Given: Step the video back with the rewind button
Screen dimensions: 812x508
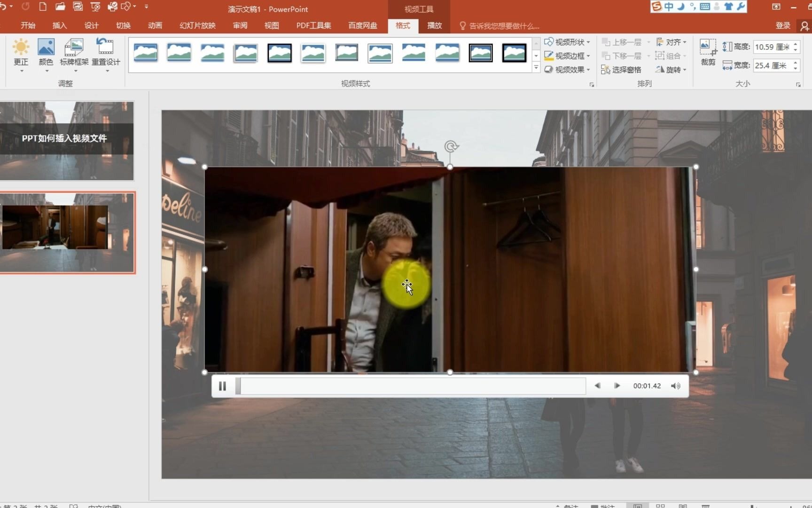Looking at the screenshot, I should click(597, 386).
